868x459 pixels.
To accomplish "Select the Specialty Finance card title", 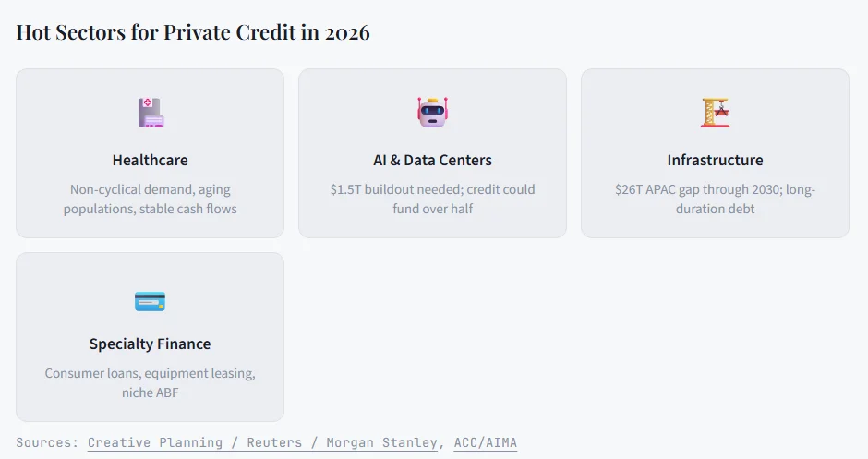I will point(150,344).
